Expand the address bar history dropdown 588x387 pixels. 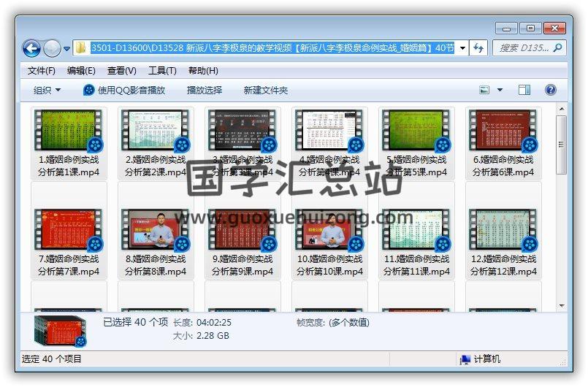click(x=462, y=48)
